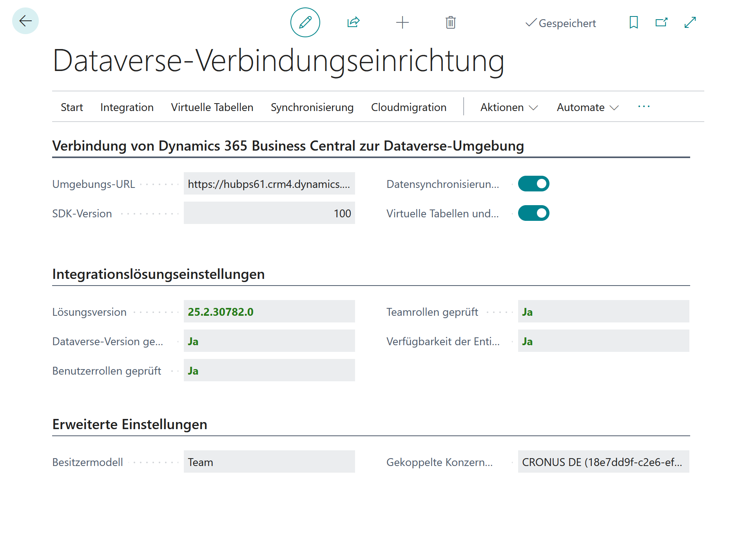The width and height of the screenshot is (756, 537).
Task: Click Gekoppelte Konzern CRONUS DE field
Action: (604, 462)
